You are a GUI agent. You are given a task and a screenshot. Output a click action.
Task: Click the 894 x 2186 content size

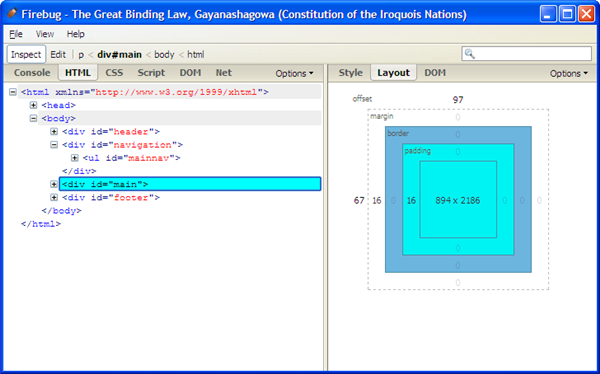click(458, 200)
